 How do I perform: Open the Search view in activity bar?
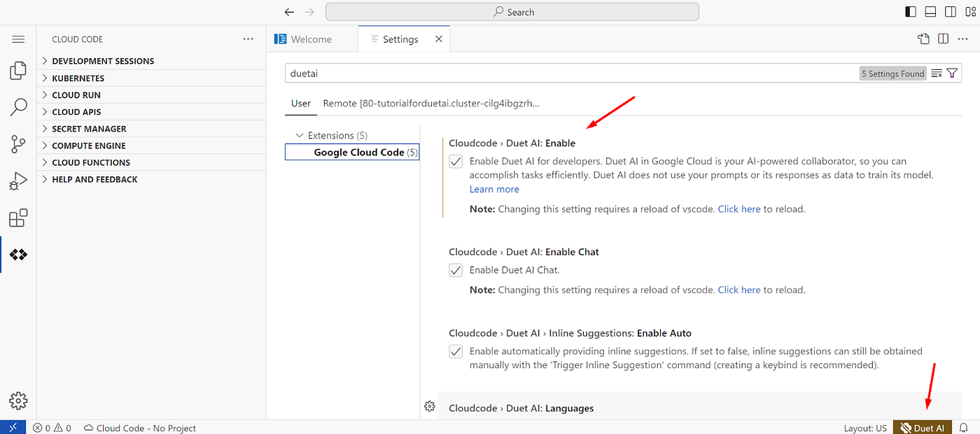coord(18,107)
